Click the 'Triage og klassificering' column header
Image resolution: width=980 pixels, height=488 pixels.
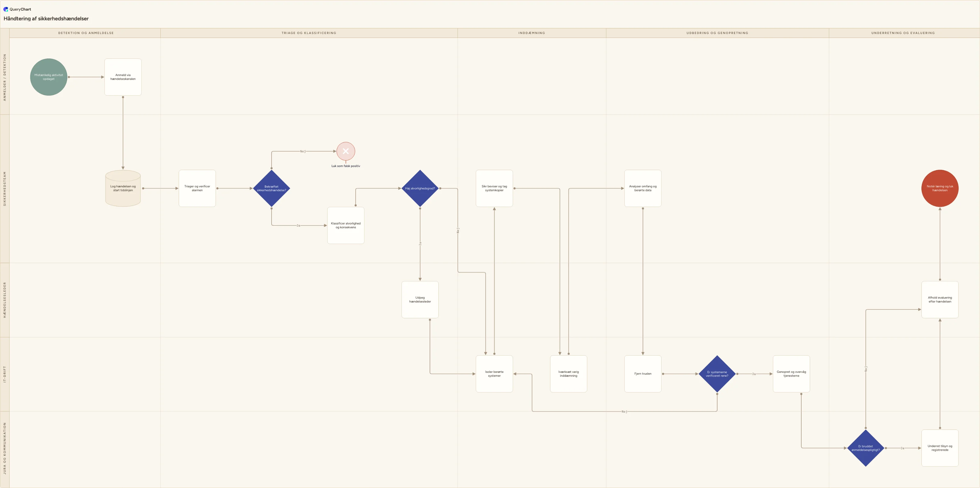(x=309, y=33)
